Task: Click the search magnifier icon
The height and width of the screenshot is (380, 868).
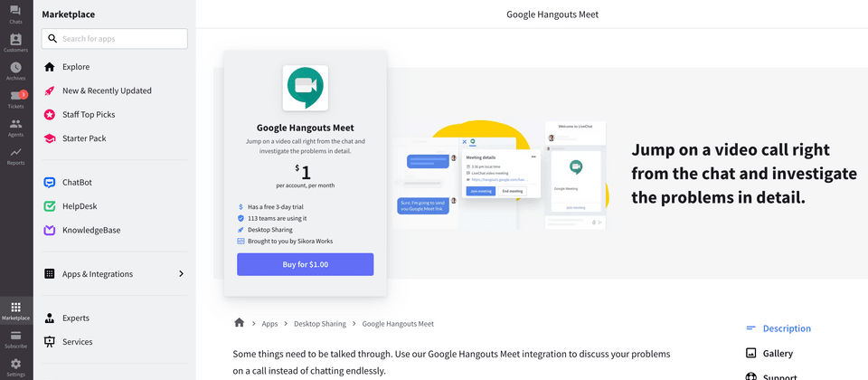Action: pyautogui.click(x=52, y=39)
